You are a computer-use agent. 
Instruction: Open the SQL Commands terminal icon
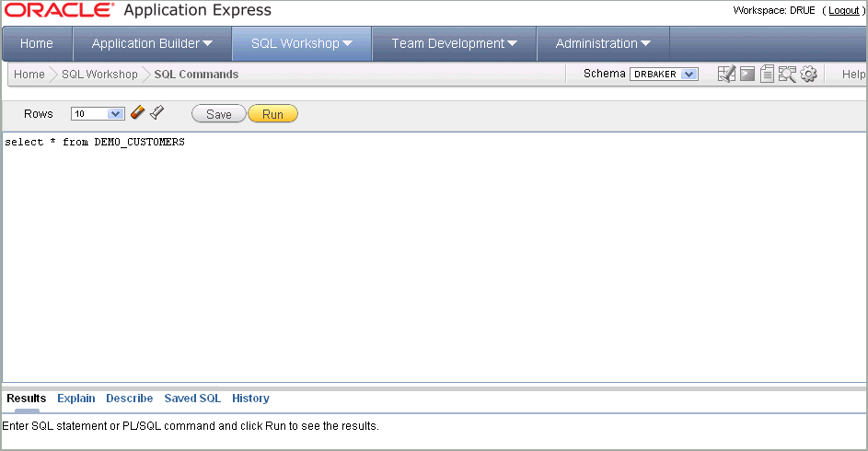pos(747,75)
